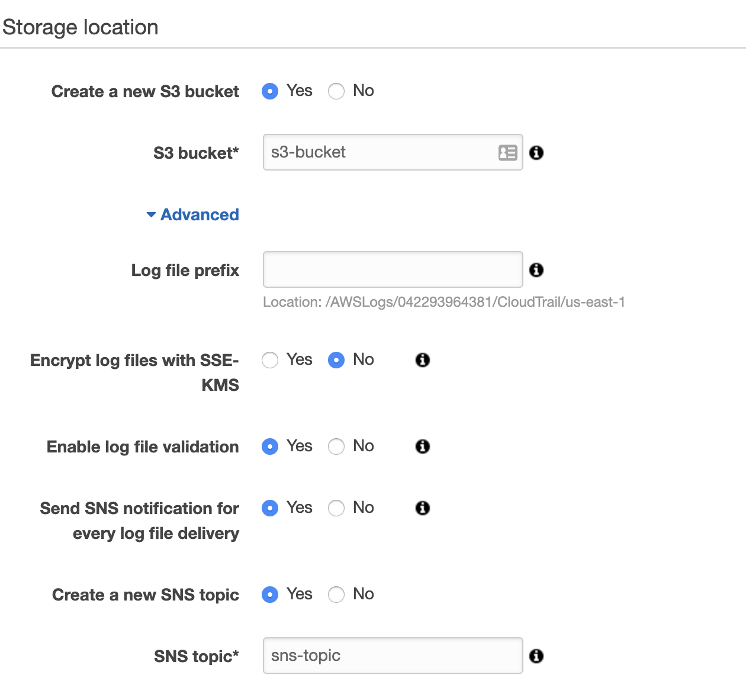Select No for Create a new S3 bucket
Image resolution: width=746 pixels, height=700 pixels.
click(336, 92)
